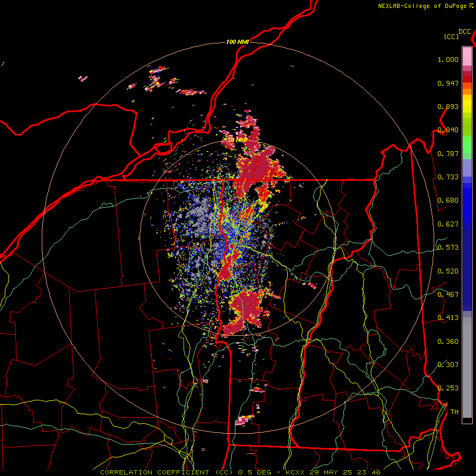Click the 0.360 color scale value
Screen dimensions: 476x476
[448, 342]
